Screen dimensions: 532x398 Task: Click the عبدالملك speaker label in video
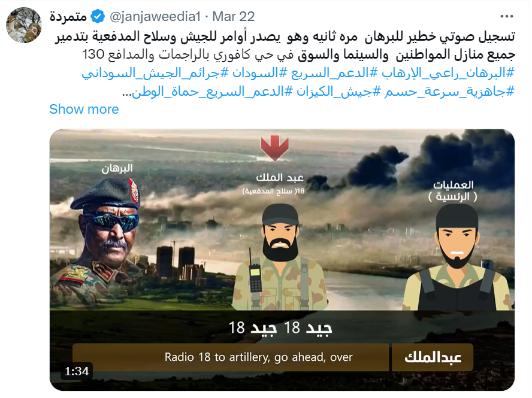[433, 357]
